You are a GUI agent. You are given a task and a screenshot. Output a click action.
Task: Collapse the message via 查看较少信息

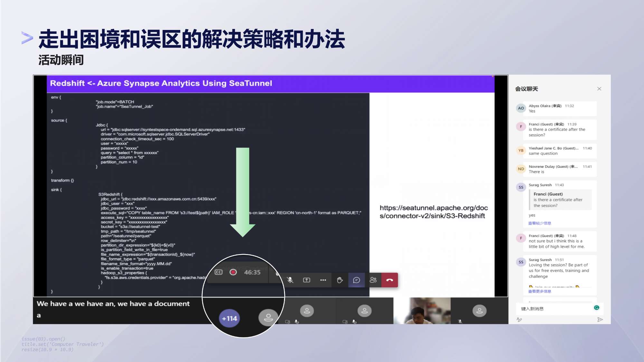(x=540, y=223)
